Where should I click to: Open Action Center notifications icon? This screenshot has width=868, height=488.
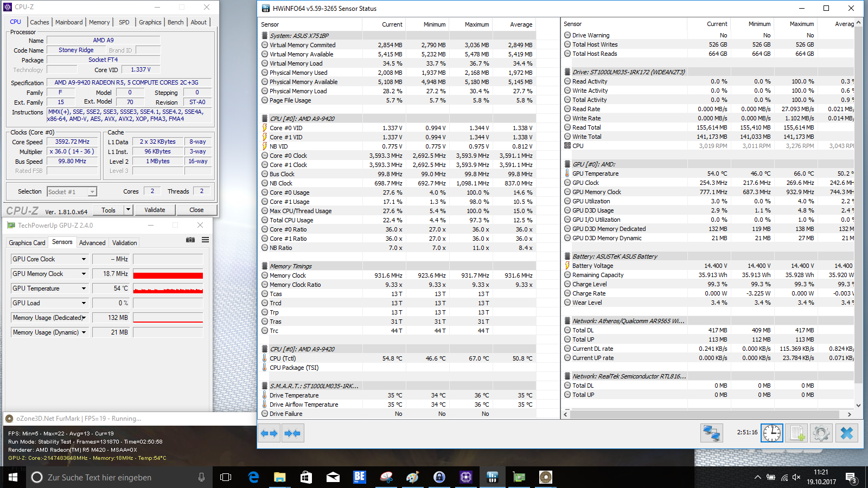(851, 478)
